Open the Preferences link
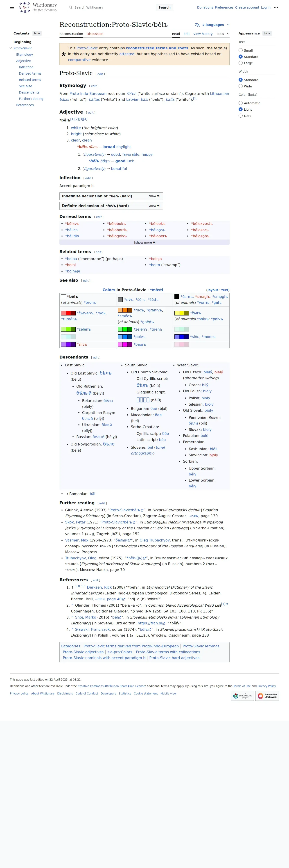This screenshot has height=868, width=289. click(224, 7)
